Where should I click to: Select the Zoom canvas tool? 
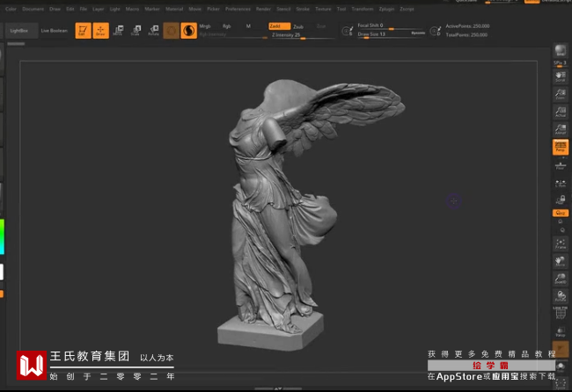561,94
